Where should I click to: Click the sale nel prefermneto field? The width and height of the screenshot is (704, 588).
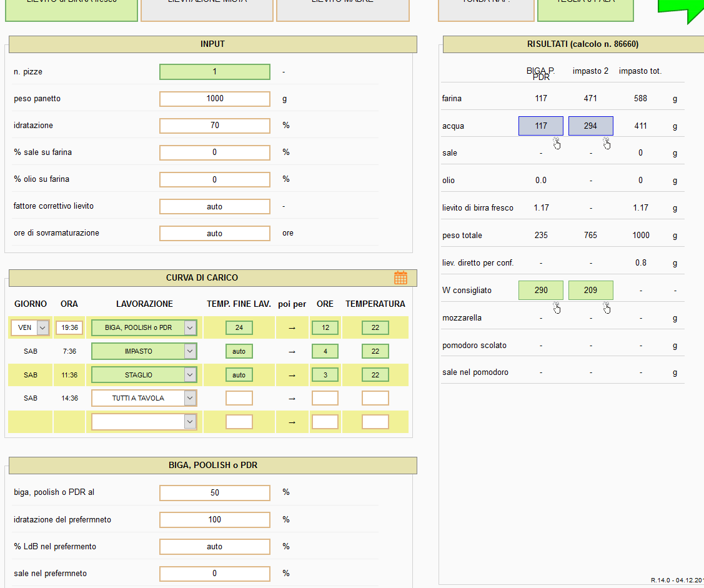tap(215, 574)
